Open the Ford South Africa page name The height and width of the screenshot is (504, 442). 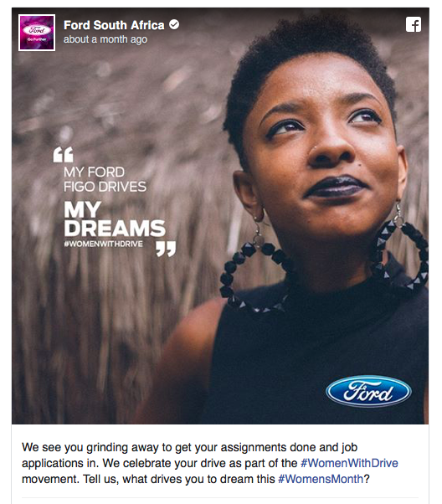(114, 25)
